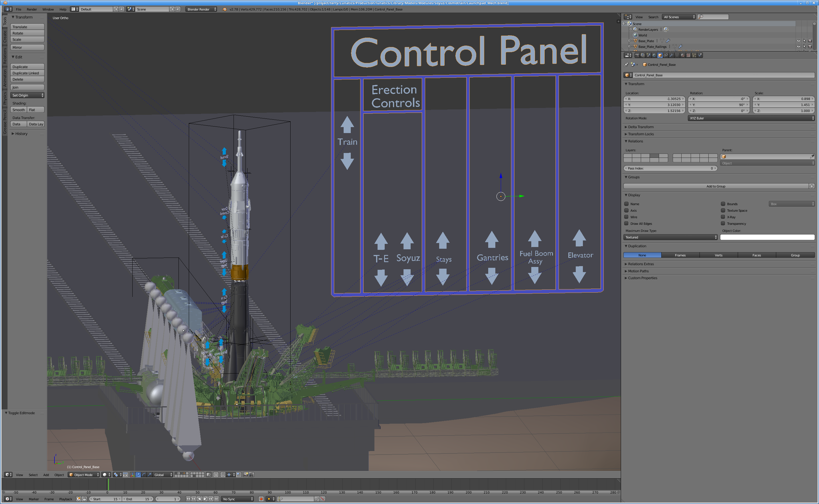Click the white Object Color swatch
Viewport: 819px width, 504px height.
(767, 237)
